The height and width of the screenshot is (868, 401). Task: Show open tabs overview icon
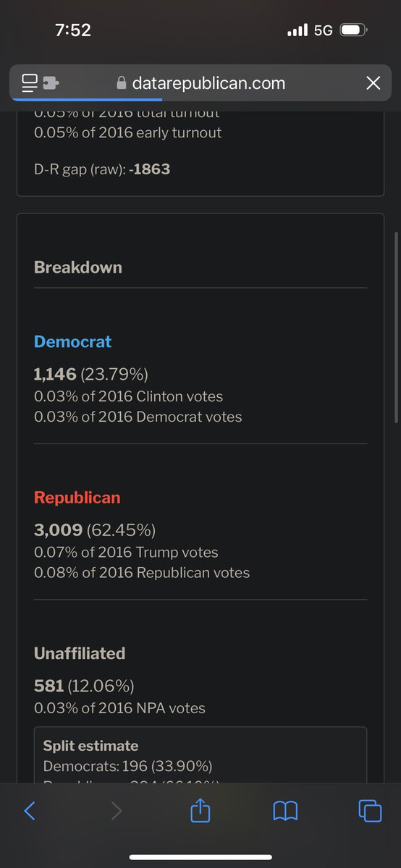click(370, 811)
